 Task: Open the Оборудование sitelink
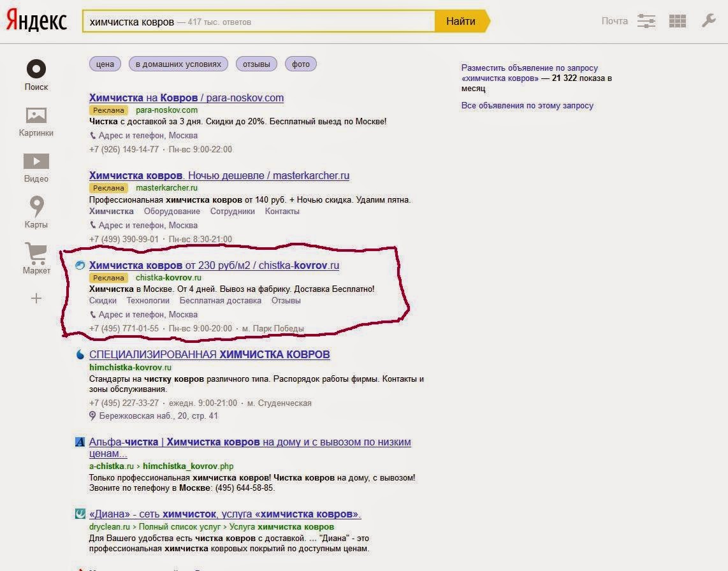pos(171,211)
